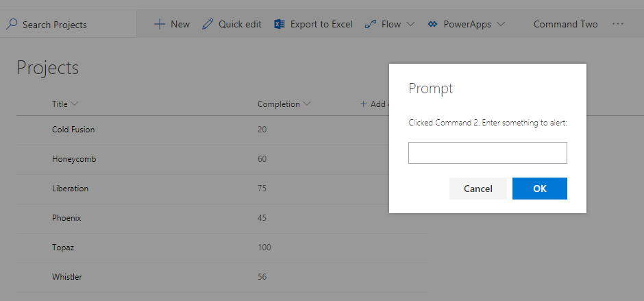
Task: Click the New plus icon
Action: (160, 24)
